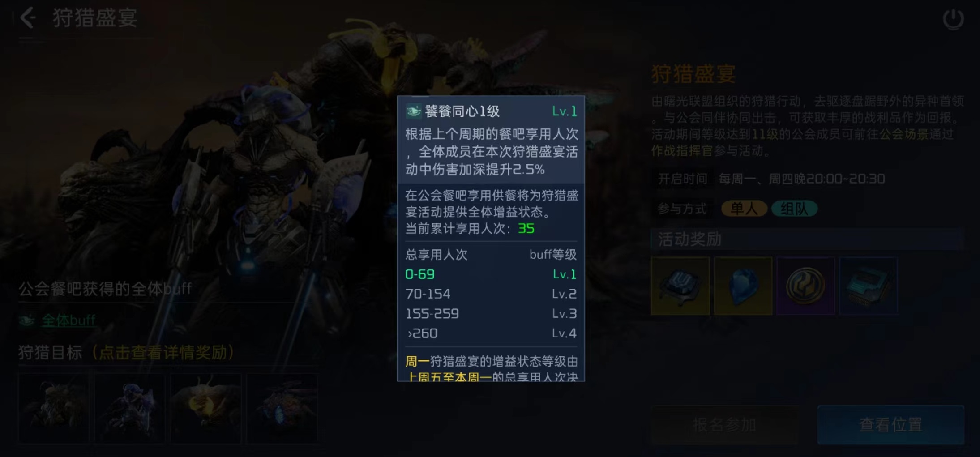View the first activity reward chest icon

(680, 286)
